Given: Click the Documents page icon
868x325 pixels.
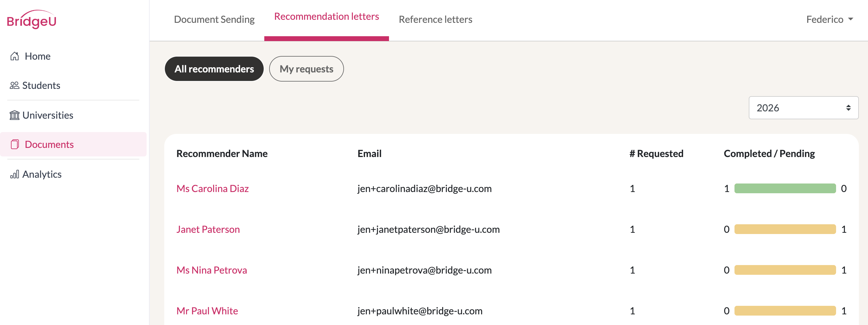Looking at the screenshot, I should click(x=15, y=144).
